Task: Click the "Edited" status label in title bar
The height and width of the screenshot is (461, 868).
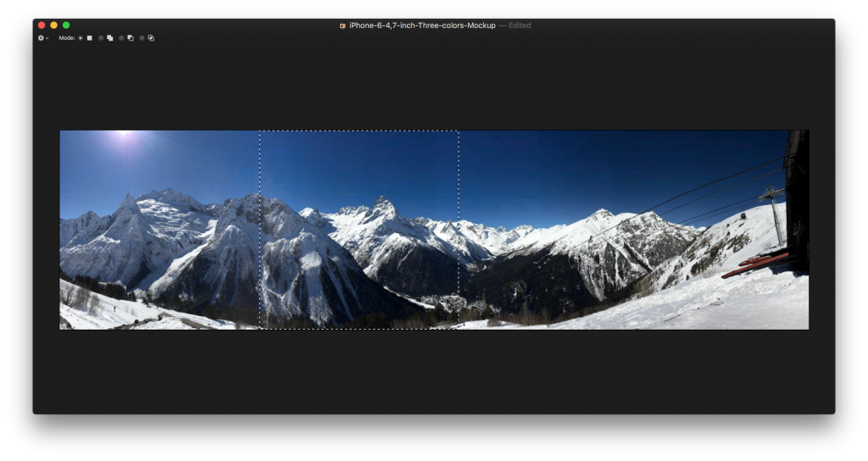Action: [520, 25]
